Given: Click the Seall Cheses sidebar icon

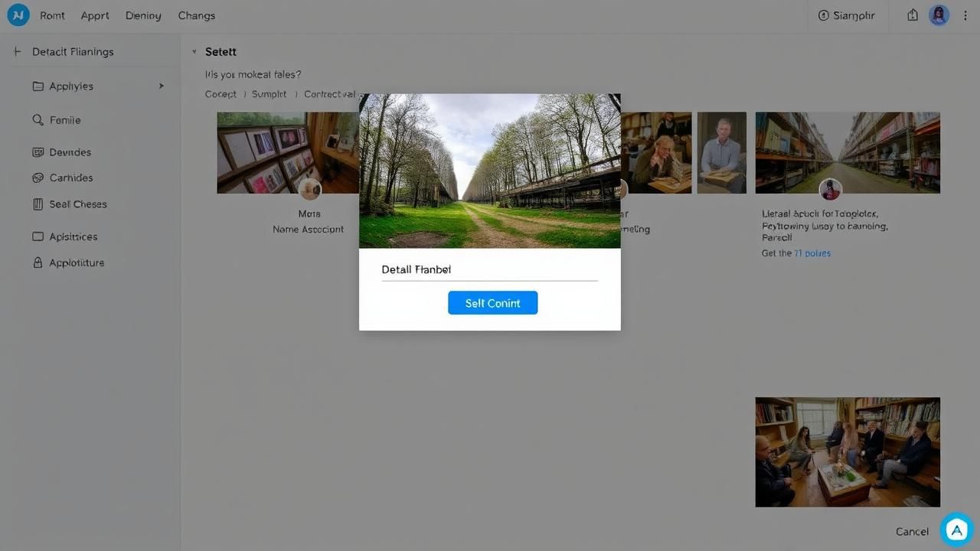Looking at the screenshot, I should 38,204.
